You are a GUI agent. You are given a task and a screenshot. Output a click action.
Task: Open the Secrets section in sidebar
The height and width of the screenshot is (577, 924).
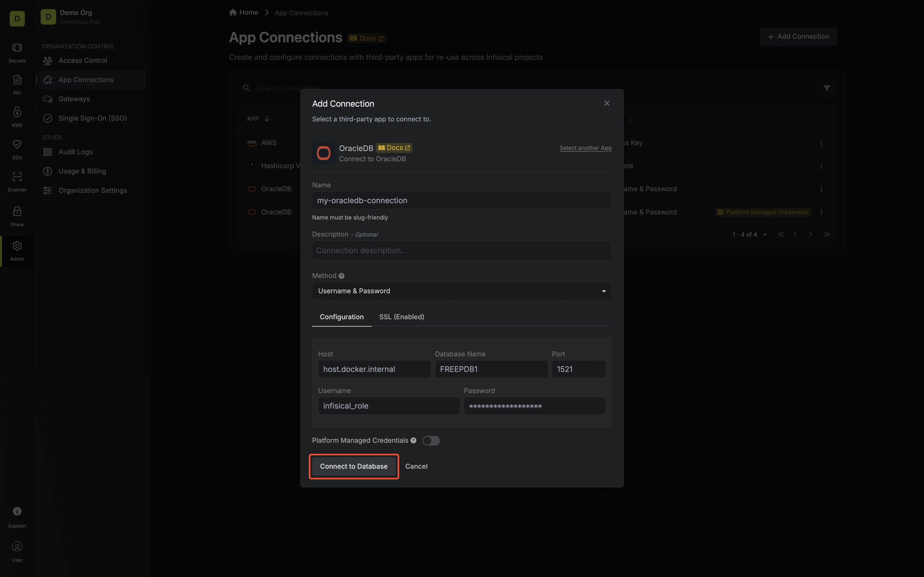click(x=17, y=53)
